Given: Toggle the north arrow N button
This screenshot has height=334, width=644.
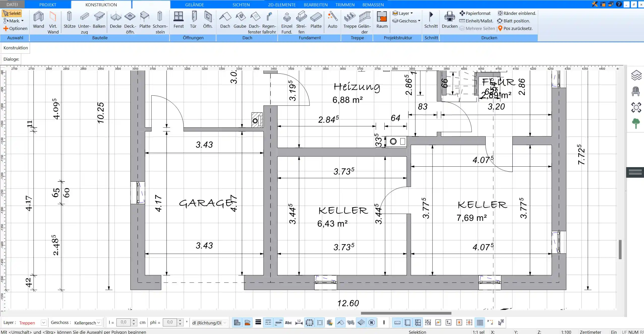Looking at the screenshot, I should click(x=371, y=322).
